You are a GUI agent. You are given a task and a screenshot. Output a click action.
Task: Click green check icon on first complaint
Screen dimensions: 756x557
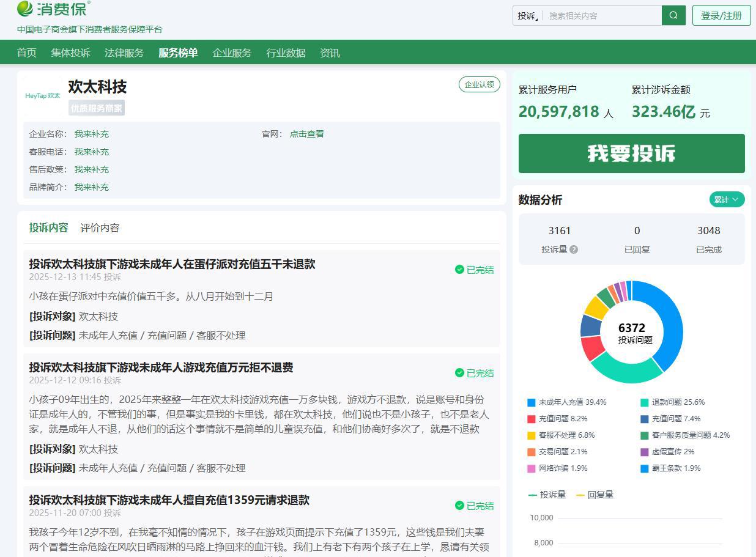[x=459, y=270]
